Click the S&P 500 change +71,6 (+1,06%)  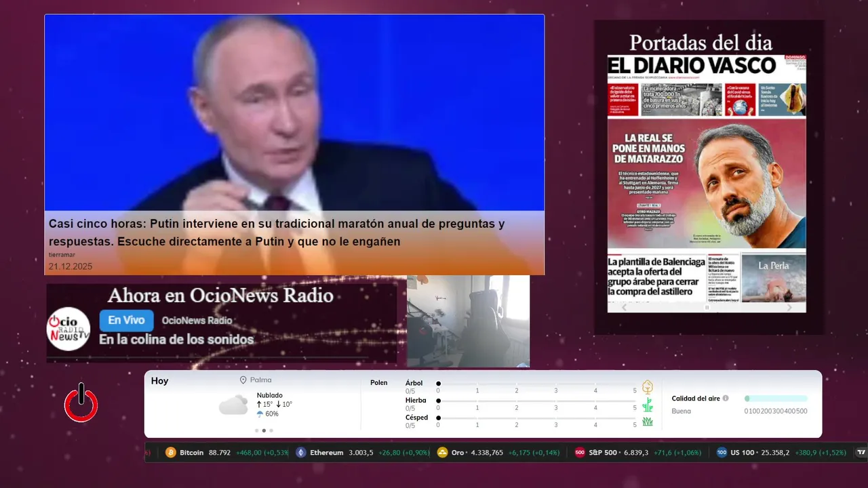pos(677,452)
